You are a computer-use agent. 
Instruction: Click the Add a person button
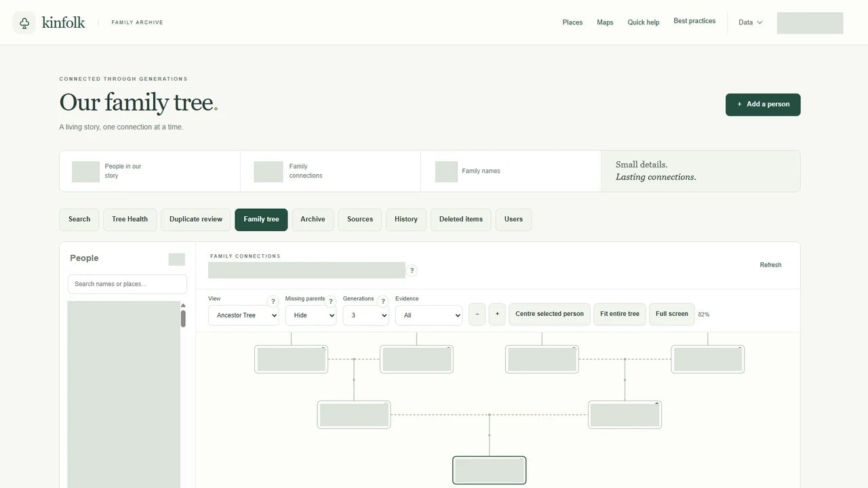763,104
